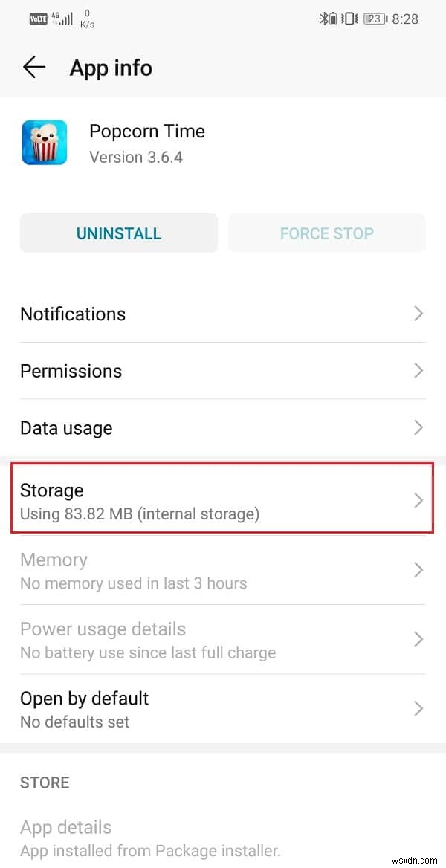The image size is (446, 868).
Task: Tap the Force Stop button
Action: tap(327, 233)
